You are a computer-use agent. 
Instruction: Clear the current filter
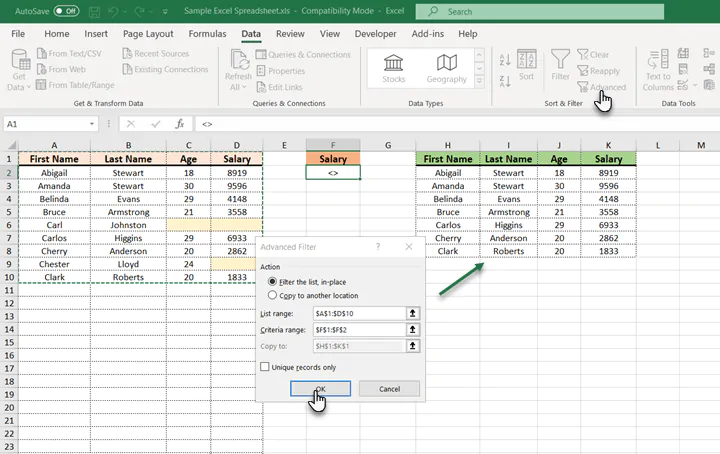pyautogui.click(x=593, y=55)
